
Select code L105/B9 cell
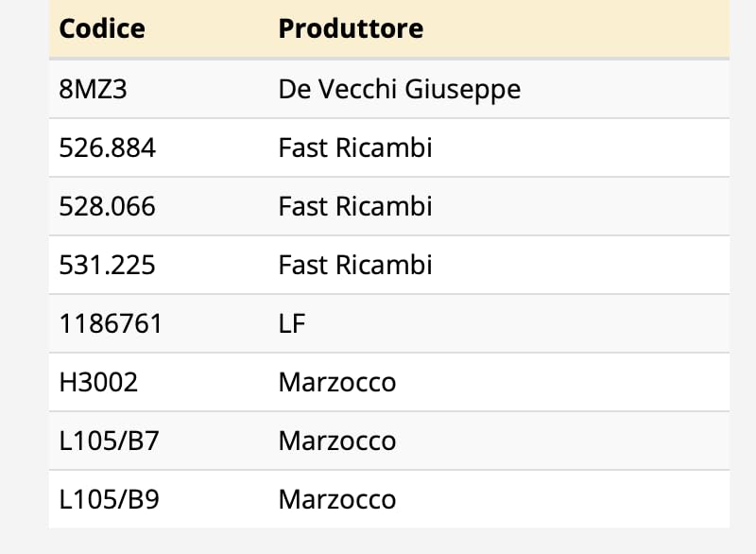coord(109,499)
